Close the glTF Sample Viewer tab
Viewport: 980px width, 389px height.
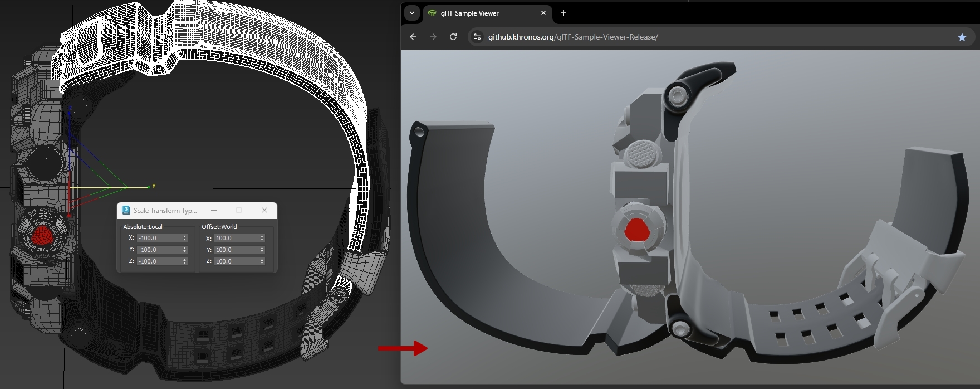pos(543,13)
